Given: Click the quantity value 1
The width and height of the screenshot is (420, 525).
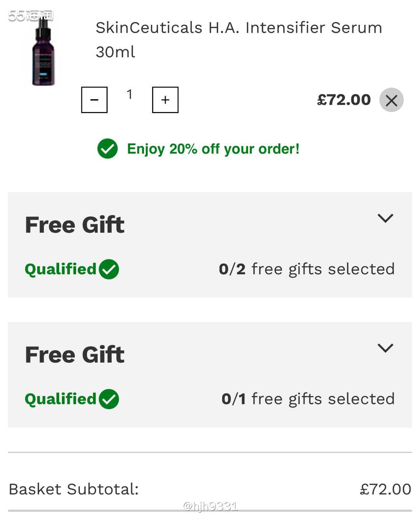Looking at the screenshot, I should 129,94.
